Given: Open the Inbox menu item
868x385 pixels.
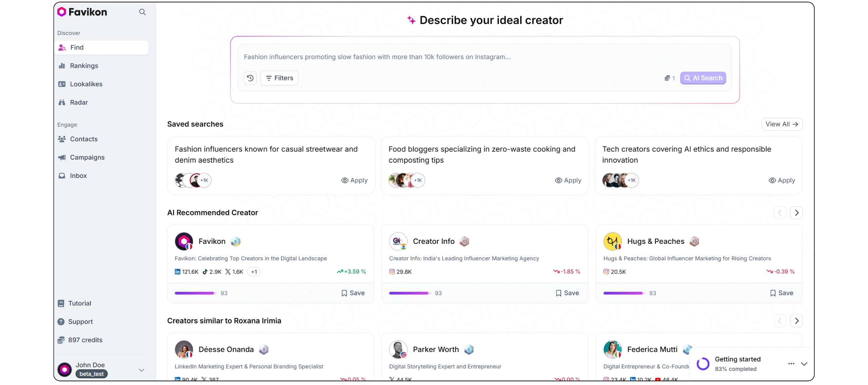Looking at the screenshot, I should point(78,176).
